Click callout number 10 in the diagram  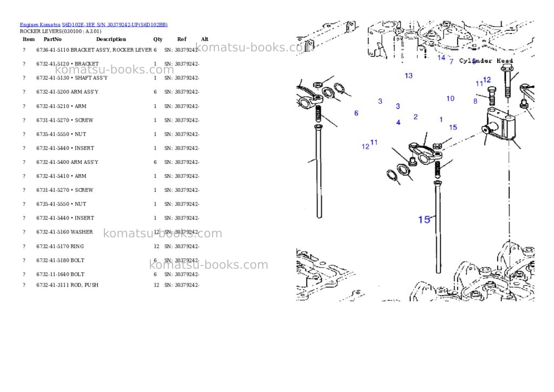450,98
